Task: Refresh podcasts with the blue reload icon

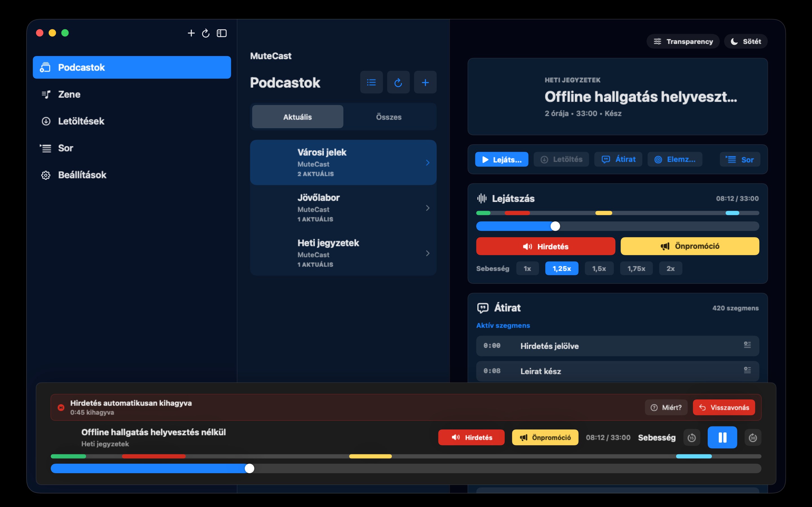Action: 398,82
